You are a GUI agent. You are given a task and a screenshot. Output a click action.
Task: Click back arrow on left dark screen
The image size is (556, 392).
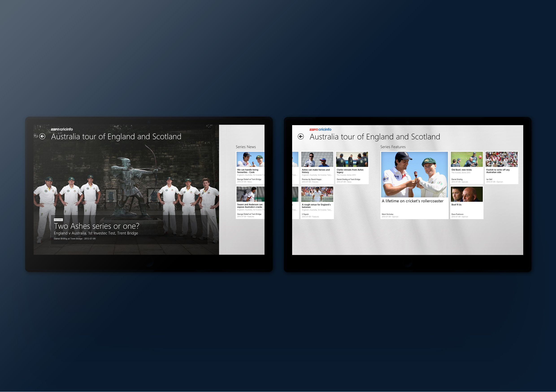(42, 136)
